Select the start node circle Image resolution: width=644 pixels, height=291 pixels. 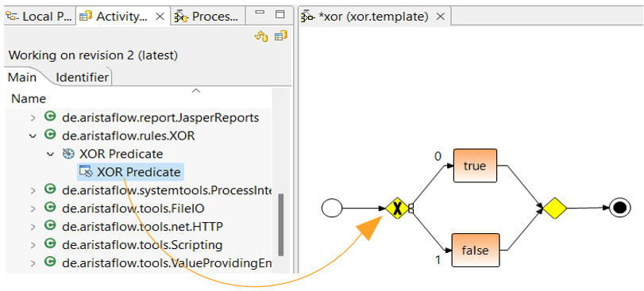(332, 209)
